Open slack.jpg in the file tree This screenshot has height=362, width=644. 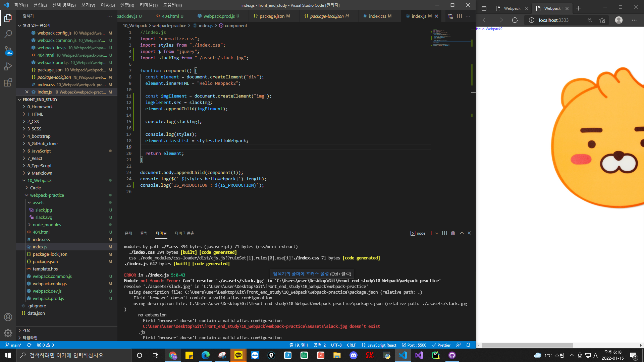44,210
